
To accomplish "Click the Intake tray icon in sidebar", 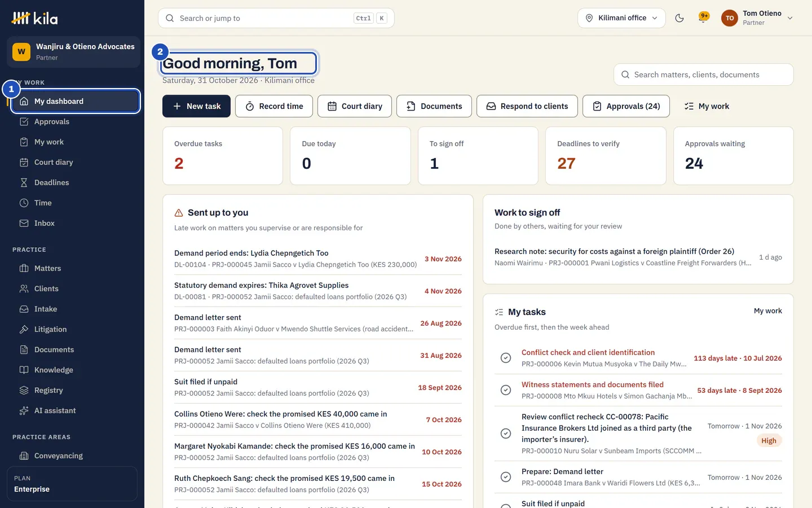I will point(24,309).
